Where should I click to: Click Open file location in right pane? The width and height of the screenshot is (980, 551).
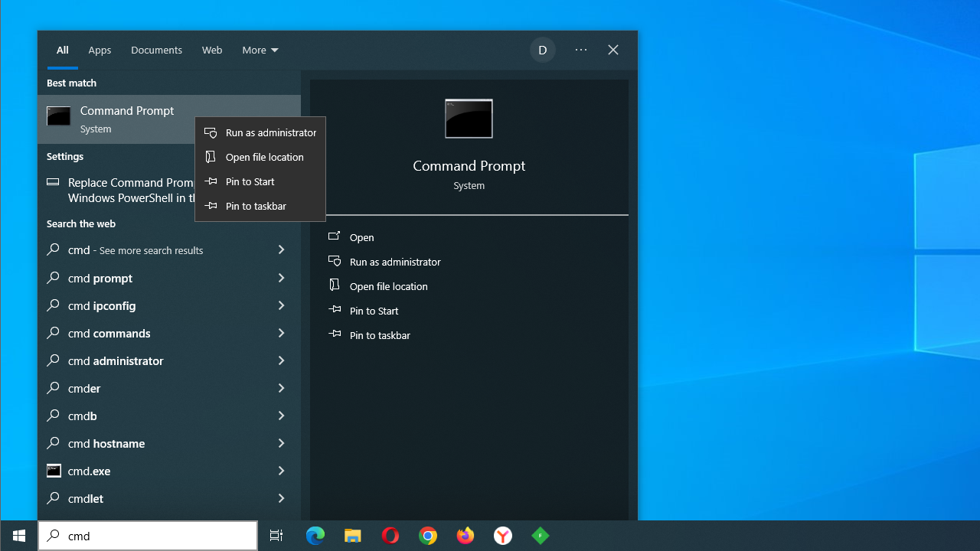click(x=388, y=286)
